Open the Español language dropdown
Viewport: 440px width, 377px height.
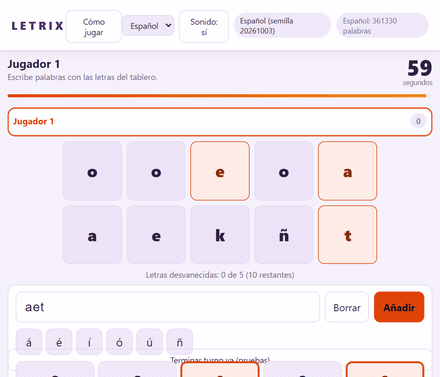(x=148, y=26)
